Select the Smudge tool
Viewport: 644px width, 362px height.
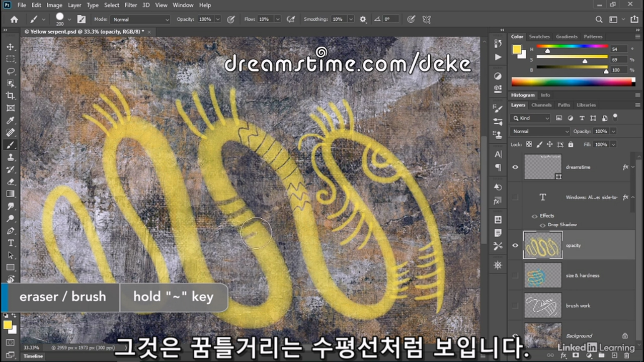(x=11, y=206)
